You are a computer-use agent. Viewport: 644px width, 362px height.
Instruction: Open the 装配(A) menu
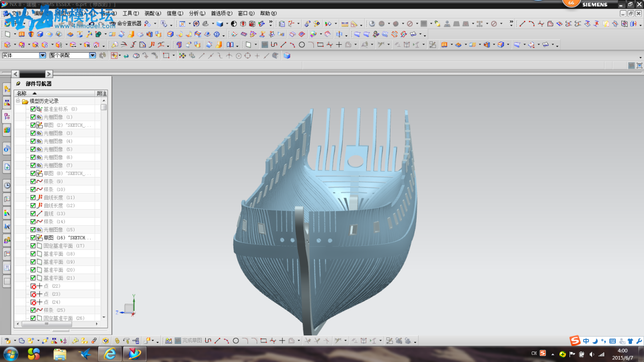pyautogui.click(x=153, y=14)
